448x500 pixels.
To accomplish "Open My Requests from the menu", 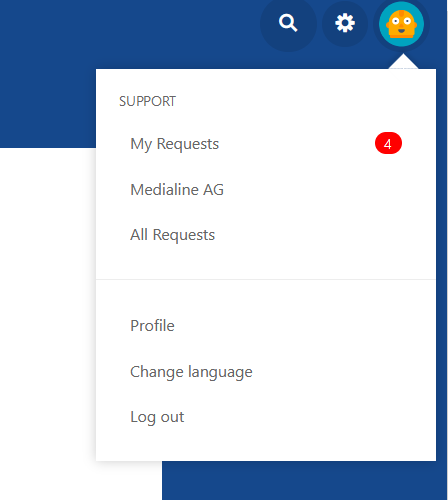I will [175, 144].
